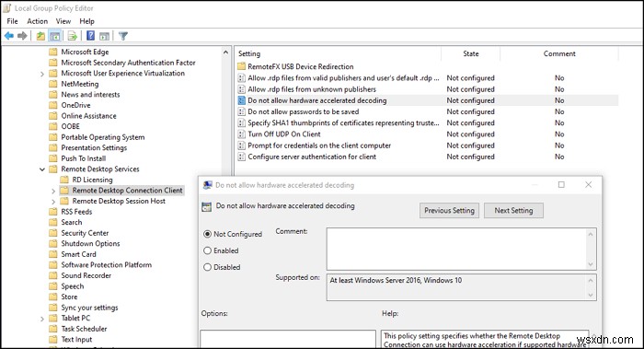The height and width of the screenshot is (349, 644).
Task: Select OOBE in the tree
Action: [70, 126]
